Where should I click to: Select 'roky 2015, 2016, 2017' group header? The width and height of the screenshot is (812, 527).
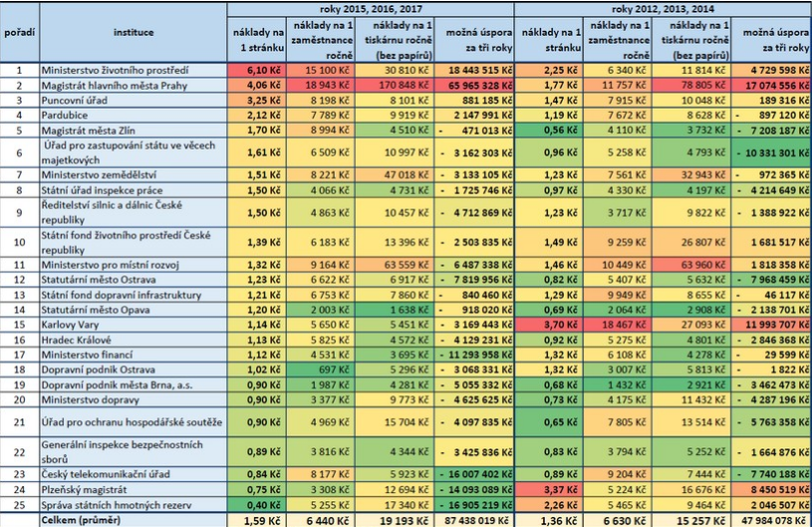[x=371, y=9]
